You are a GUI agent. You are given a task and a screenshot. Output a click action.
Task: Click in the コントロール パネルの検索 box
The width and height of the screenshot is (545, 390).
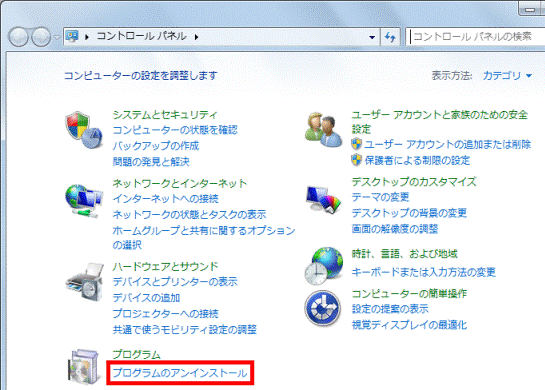tap(475, 36)
